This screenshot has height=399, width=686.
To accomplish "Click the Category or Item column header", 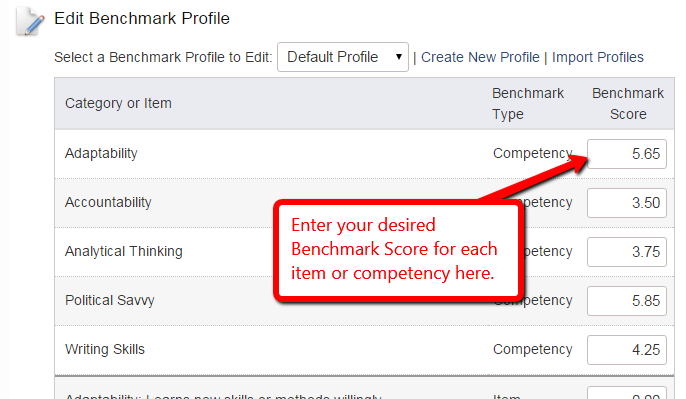I will coord(118,103).
